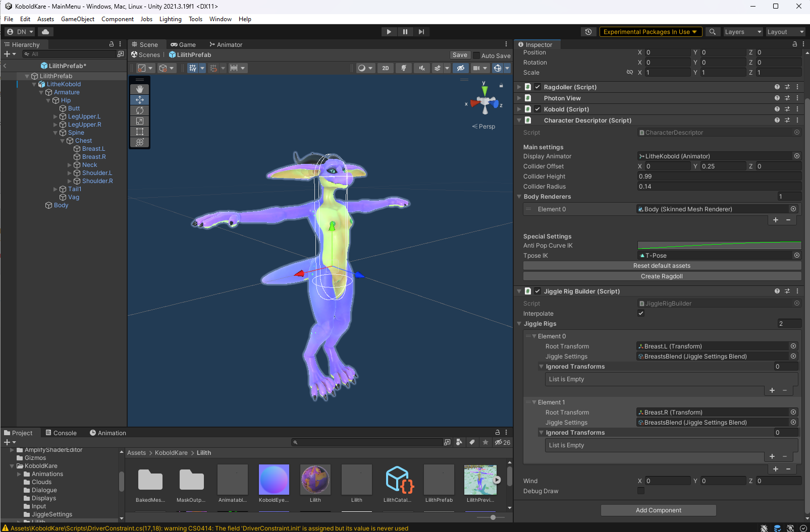810x532 pixels.
Task: Open help for Character Descriptor component
Action: [777, 121]
